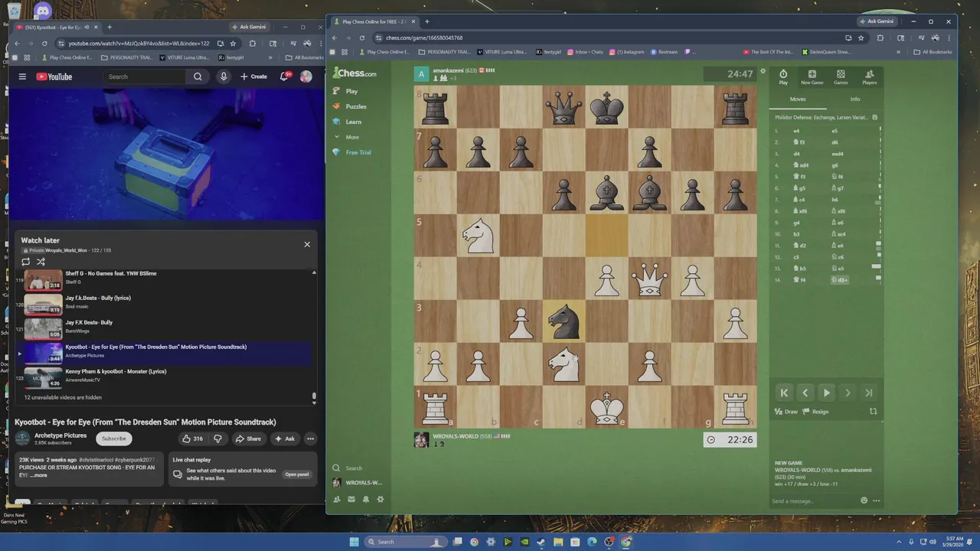This screenshot has height=551, width=980.
Task: Open Chess.com sidebar notifications bell
Action: pyautogui.click(x=366, y=500)
